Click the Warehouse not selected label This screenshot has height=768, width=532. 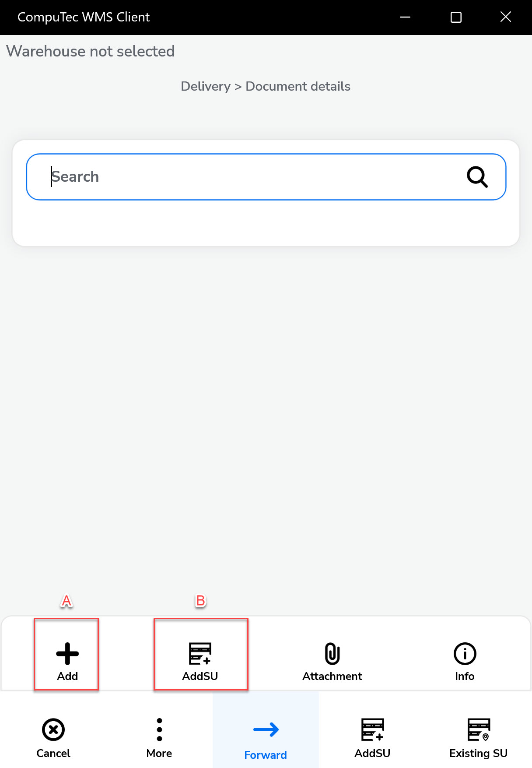[91, 51]
